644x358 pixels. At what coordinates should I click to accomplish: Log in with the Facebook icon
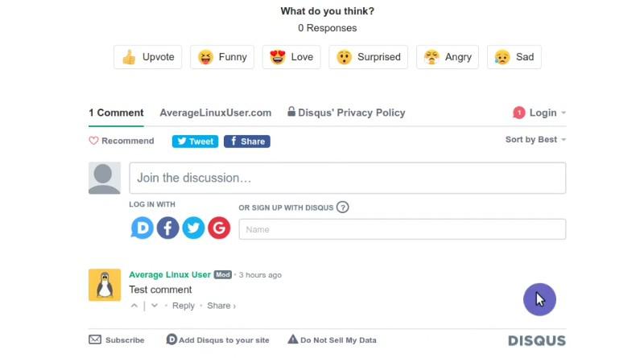click(x=167, y=228)
